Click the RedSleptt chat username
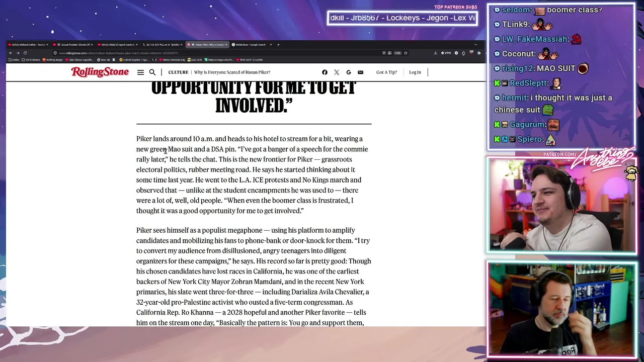This screenshot has width=644, height=362. point(528,83)
